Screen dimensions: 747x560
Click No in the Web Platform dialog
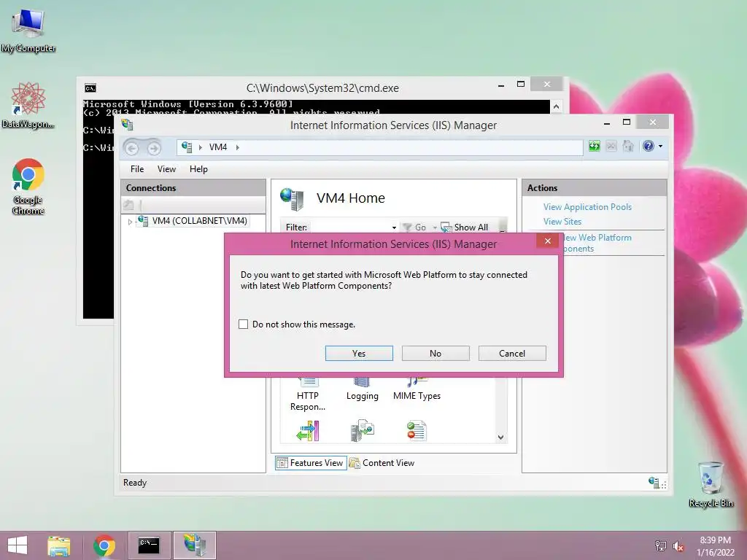click(x=436, y=354)
